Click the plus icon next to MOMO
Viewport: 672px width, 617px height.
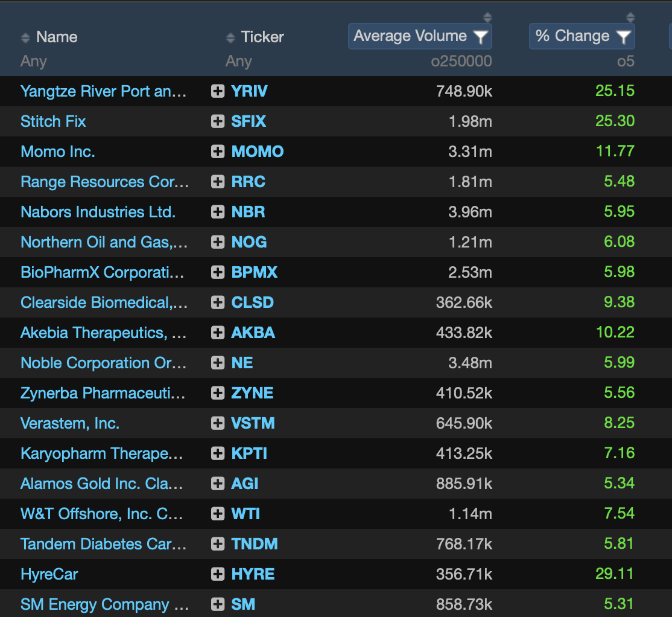coord(218,152)
